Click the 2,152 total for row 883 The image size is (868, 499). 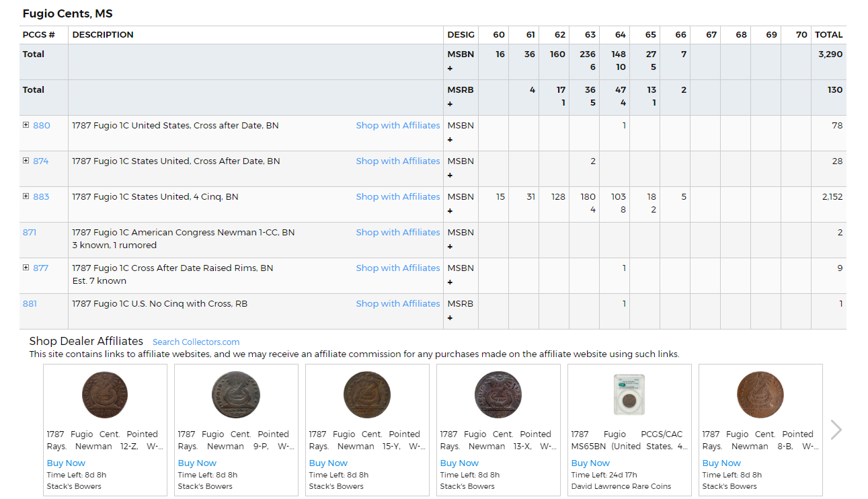pyautogui.click(x=832, y=197)
